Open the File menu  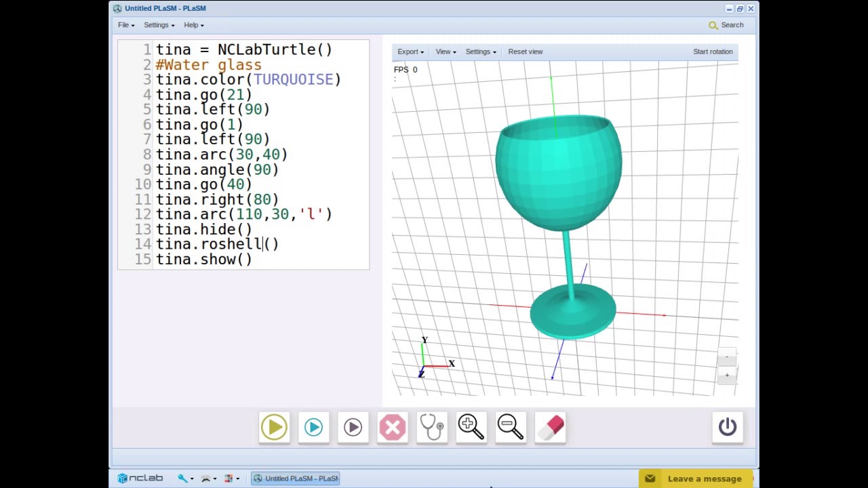point(126,25)
